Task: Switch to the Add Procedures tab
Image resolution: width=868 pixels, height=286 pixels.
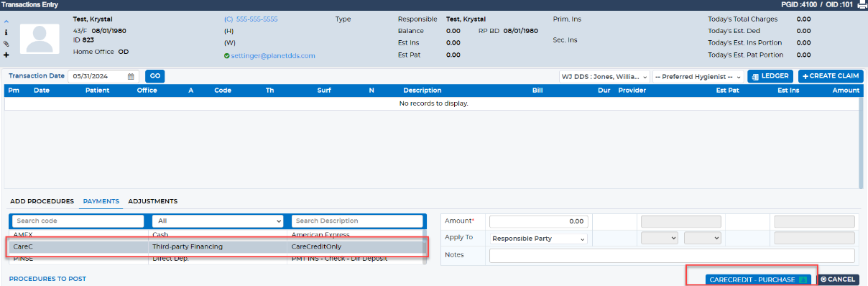Action: click(x=42, y=201)
